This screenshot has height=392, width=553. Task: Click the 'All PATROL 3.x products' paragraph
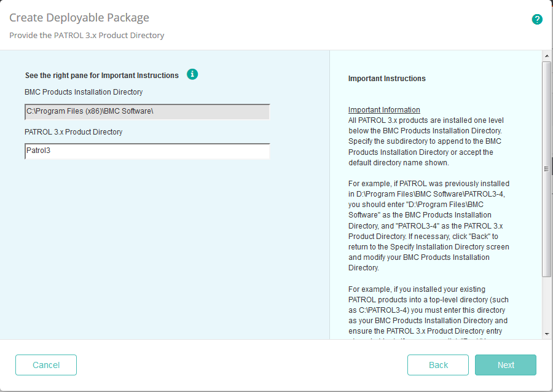point(425,141)
